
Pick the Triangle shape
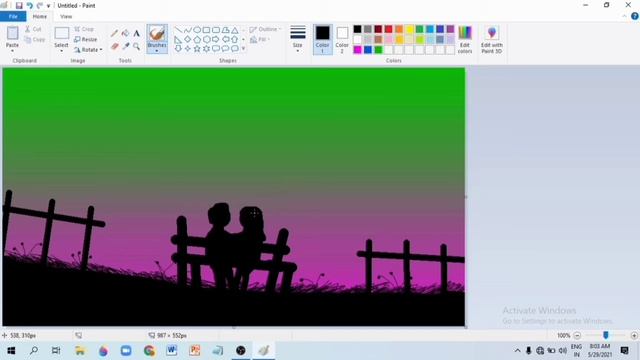235,30
